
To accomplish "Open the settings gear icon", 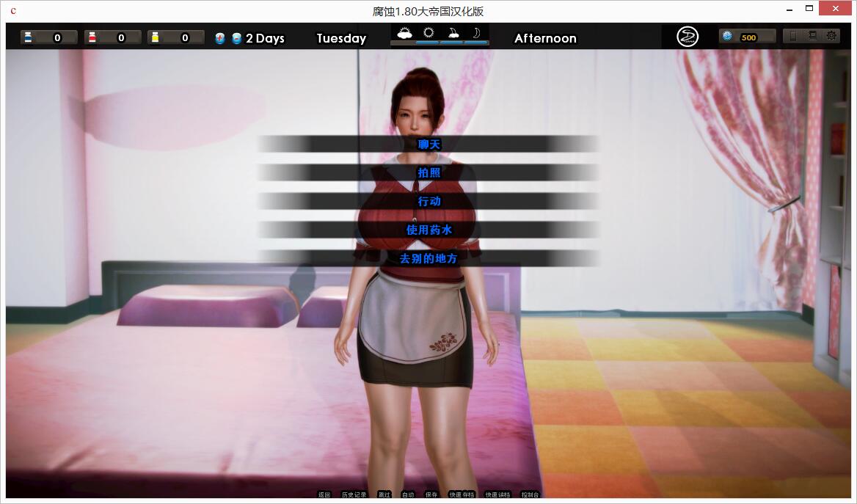I will (x=831, y=35).
